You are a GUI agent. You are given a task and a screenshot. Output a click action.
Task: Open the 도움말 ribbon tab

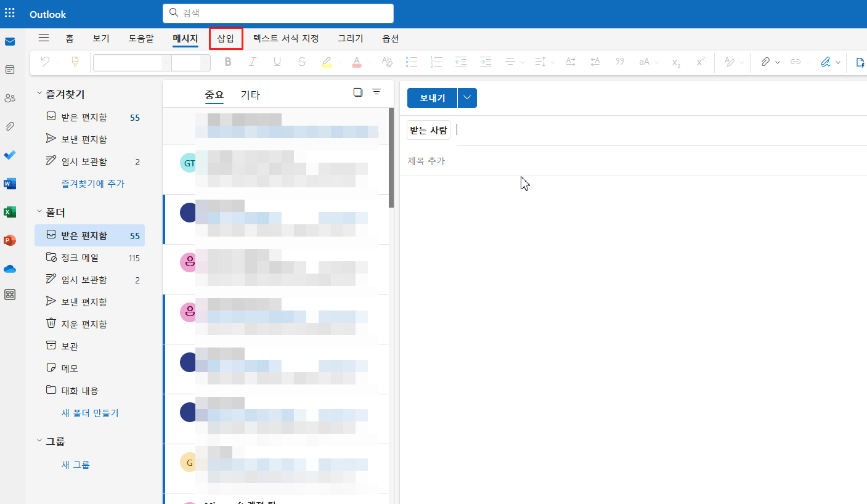(141, 38)
